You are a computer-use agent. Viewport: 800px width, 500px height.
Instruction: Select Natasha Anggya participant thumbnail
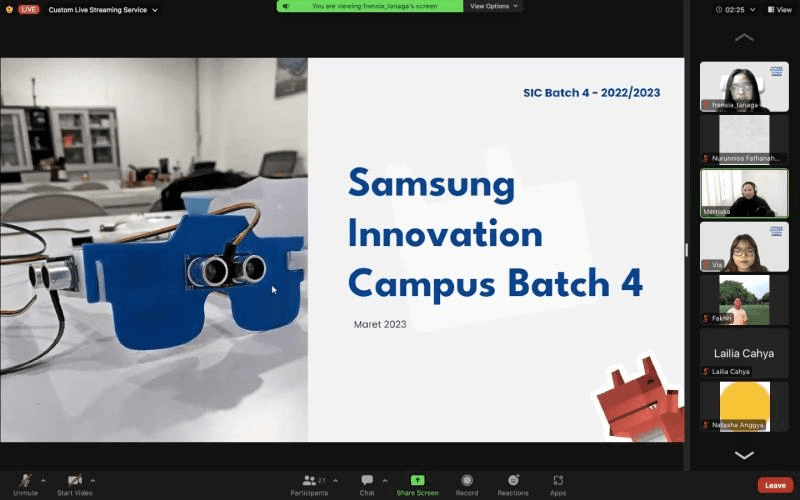744,407
